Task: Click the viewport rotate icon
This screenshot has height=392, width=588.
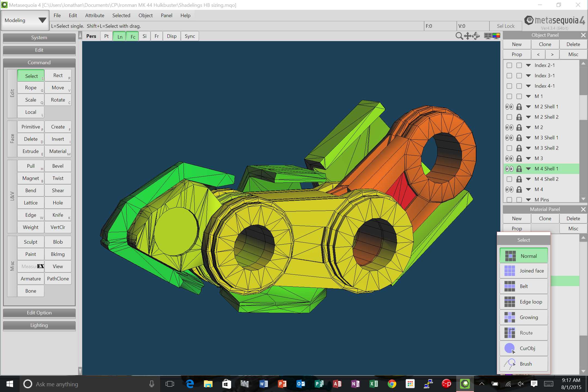Action: pyautogui.click(x=476, y=36)
